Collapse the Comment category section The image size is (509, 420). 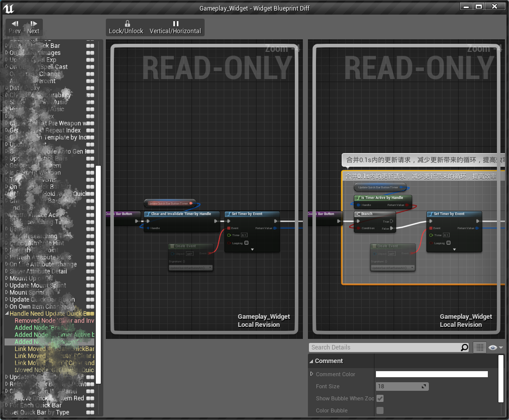click(311, 361)
